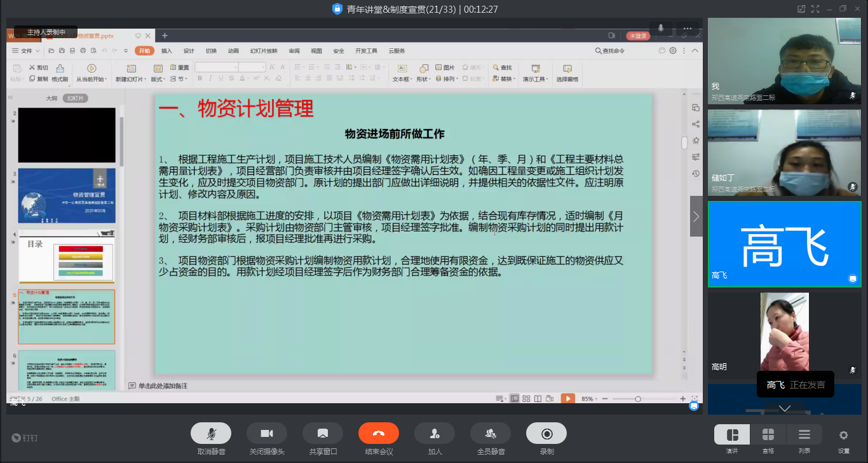The image size is (868, 463).
Task: Select slide 4 目录 thumbnail
Action: [67, 256]
